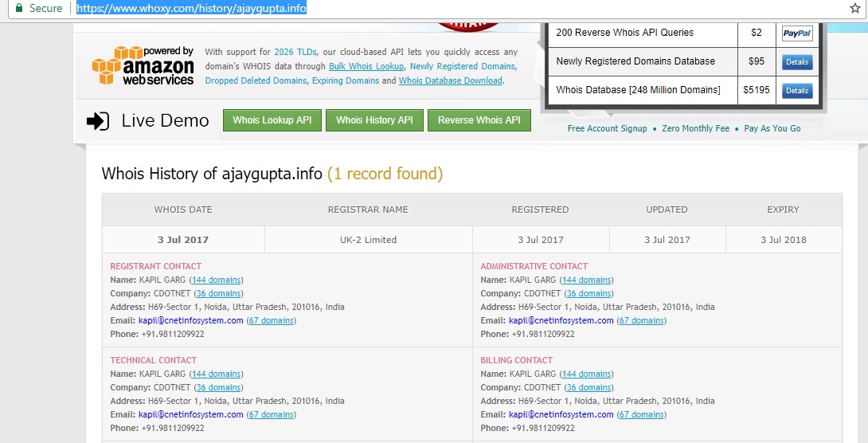Viewport: 868px width, 443px height.
Task: Click the $5195 price cell
Action: tap(757, 90)
